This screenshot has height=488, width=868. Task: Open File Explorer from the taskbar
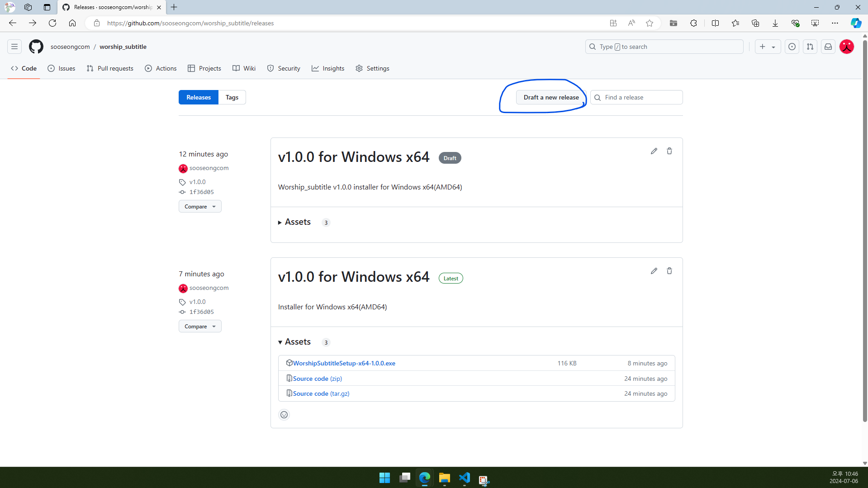click(x=445, y=478)
